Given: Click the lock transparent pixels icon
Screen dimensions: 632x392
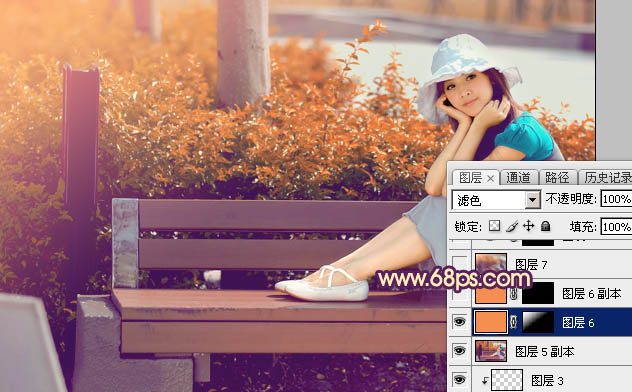Looking at the screenshot, I should [x=495, y=226].
